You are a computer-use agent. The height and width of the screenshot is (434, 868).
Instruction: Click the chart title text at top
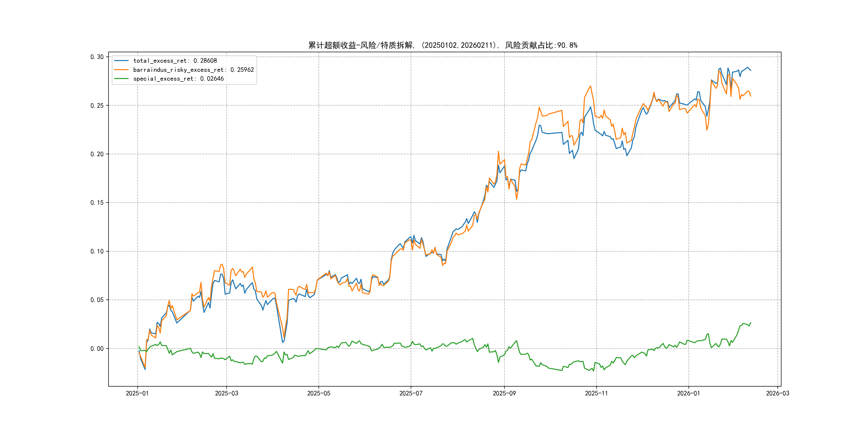tap(443, 45)
